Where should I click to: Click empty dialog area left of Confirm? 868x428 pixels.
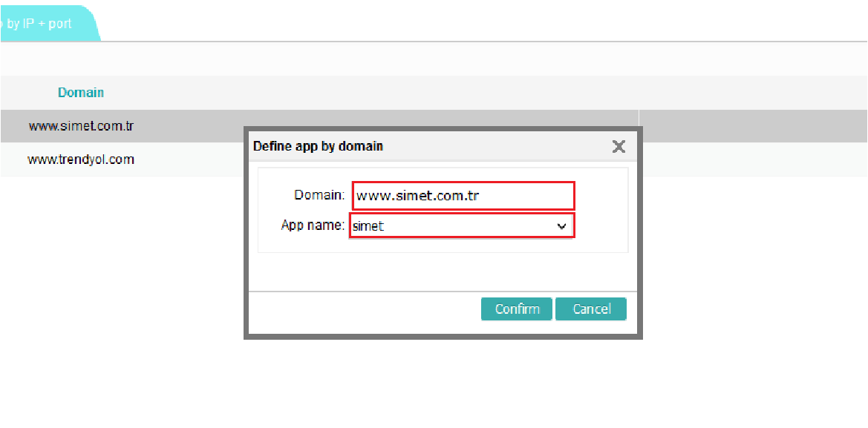click(x=364, y=309)
